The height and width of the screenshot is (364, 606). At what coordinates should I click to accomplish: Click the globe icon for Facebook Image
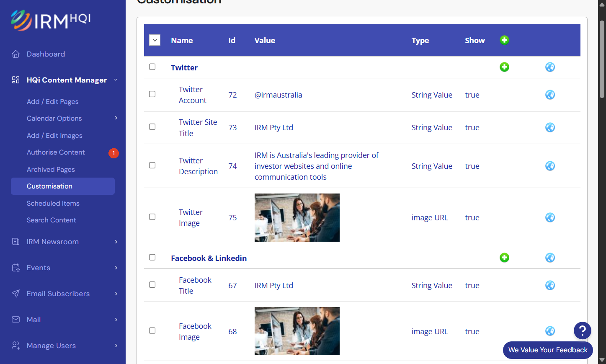[550, 331]
